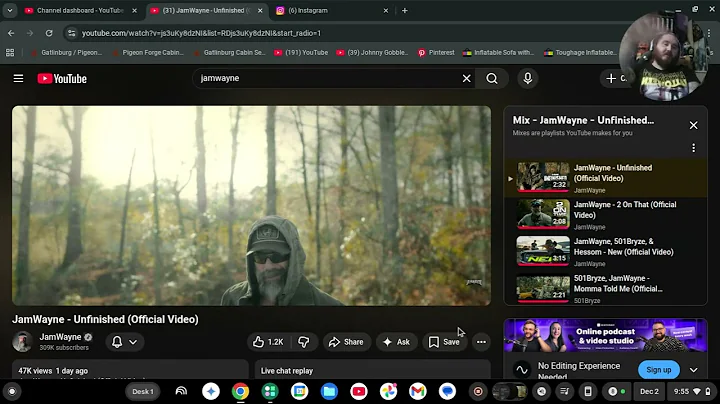Open the Mix playlist three-dot options
720x404 pixels.
(693, 148)
